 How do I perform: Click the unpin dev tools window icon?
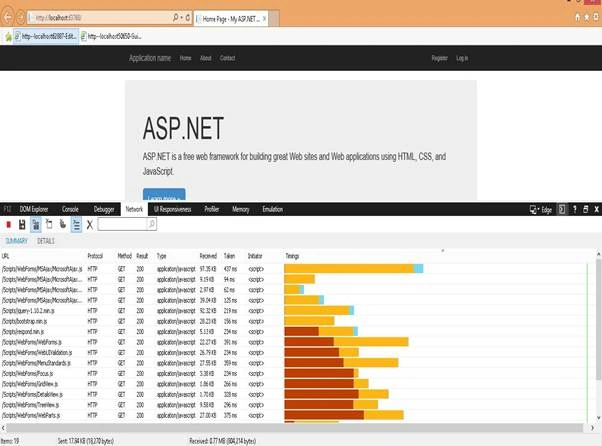(x=585, y=209)
